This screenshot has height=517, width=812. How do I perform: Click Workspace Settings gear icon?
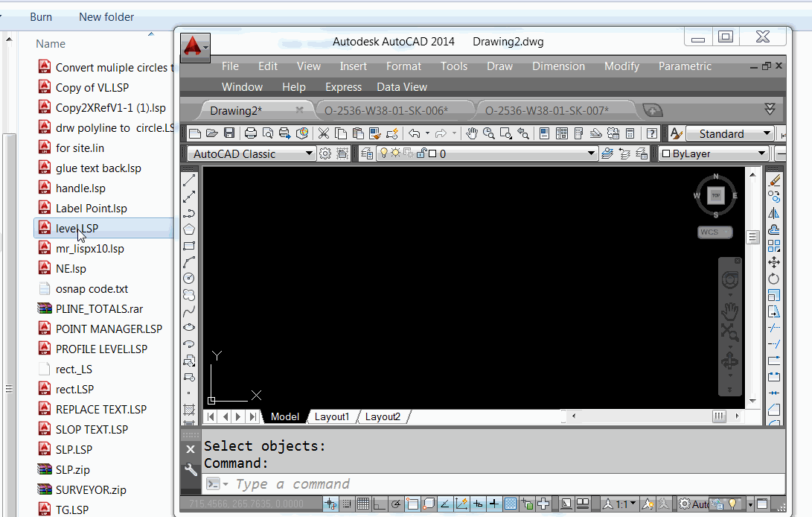pyautogui.click(x=325, y=153)
